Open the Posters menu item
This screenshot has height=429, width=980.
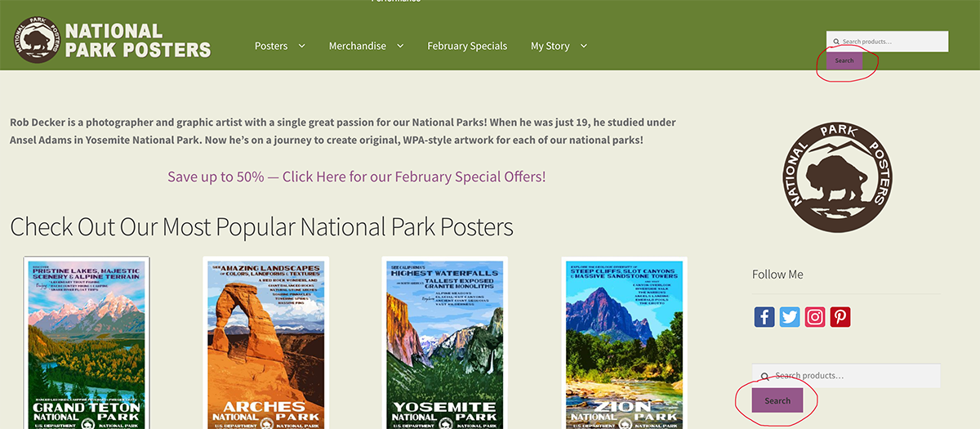[271, 46]
